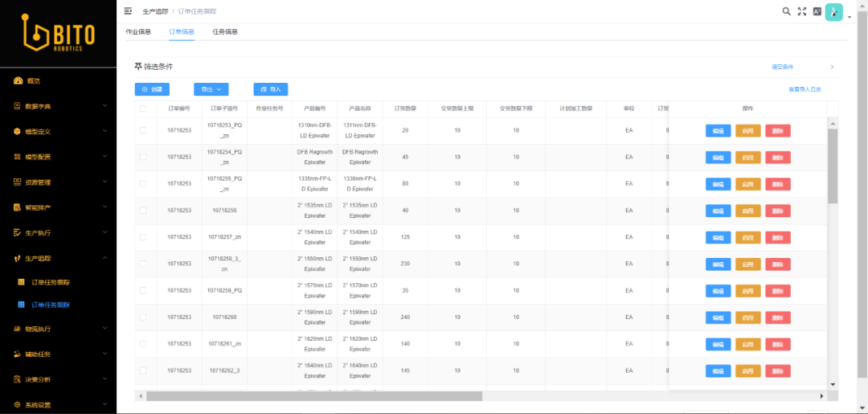Click the 查看导入日志 link
The width and height of the screenshot is (868, 414).
tap(805, 89)
